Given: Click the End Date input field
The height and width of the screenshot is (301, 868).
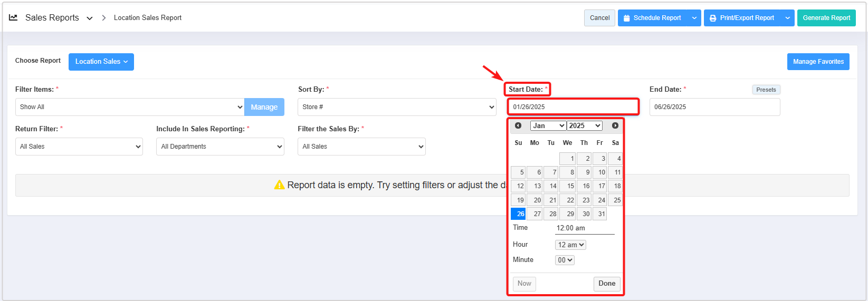Looking at the screenshot, I should 714,107.
